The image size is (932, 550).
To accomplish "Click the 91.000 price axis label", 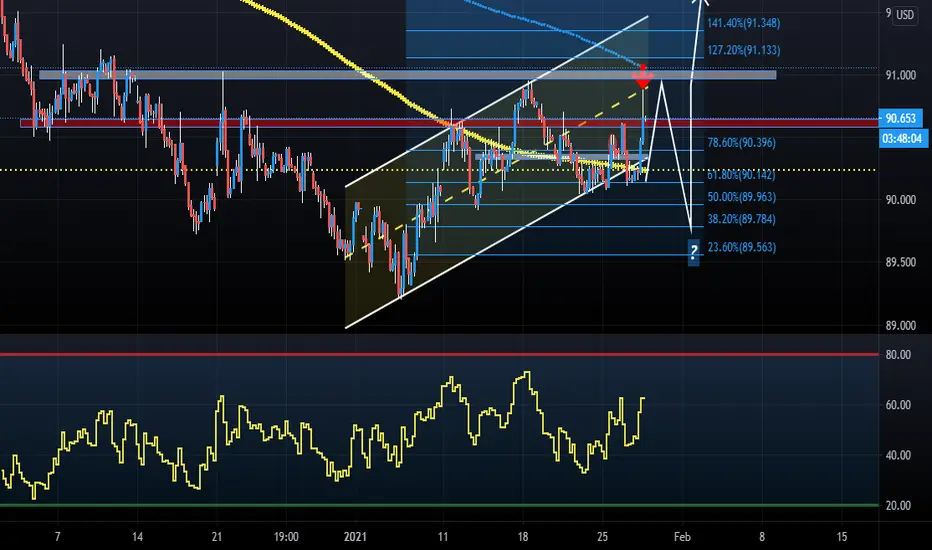I will pos(900,75).
